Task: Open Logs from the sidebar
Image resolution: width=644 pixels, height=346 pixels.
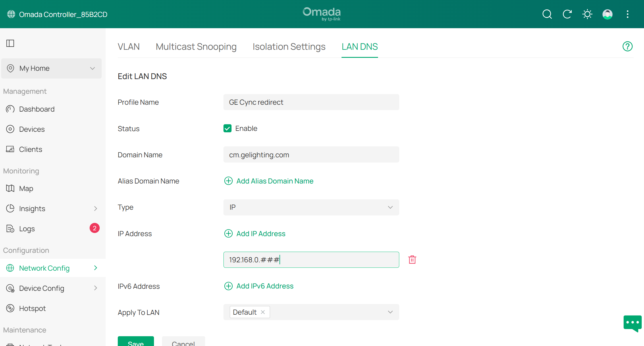Action: tap(27, 229)
